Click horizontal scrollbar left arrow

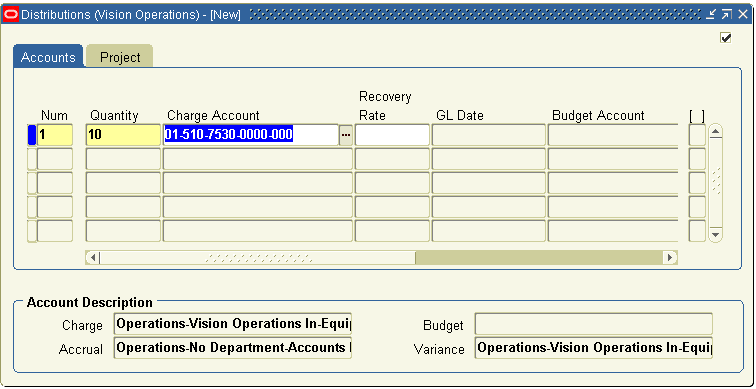point(94,257)
